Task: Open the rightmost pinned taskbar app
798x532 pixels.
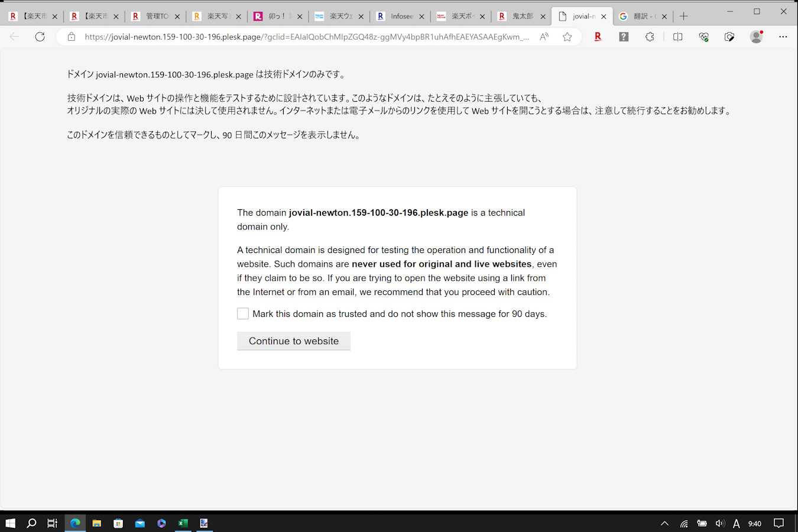Action: coord(205,523)
